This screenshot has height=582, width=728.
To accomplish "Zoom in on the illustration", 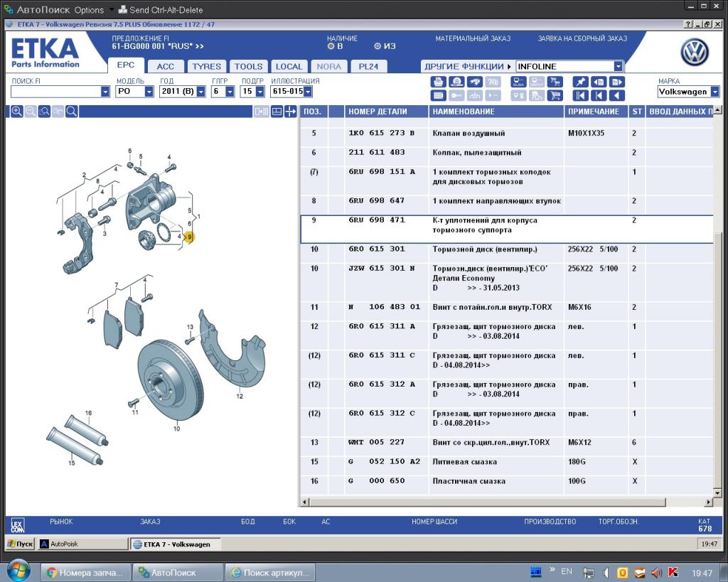I will tap(17, 112).
